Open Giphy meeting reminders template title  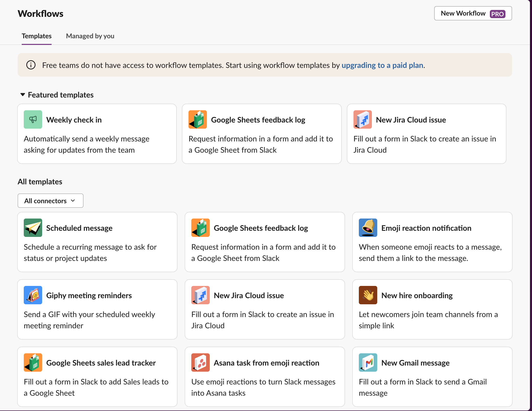point(89,295)
